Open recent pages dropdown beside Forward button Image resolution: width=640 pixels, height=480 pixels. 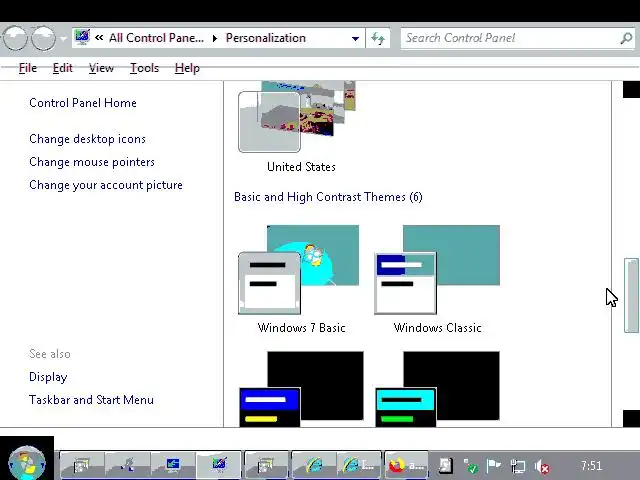pos(63,38)
